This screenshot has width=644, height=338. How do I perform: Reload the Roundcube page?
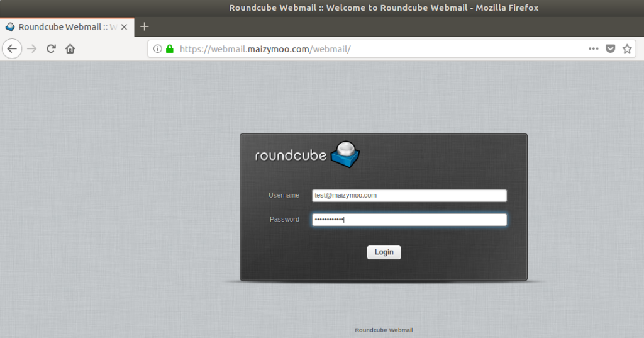pyautogui.click(x=51, y=49)
